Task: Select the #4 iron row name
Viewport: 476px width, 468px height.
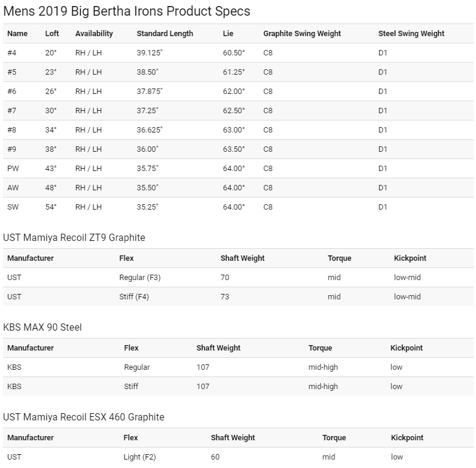Action: tap(12, 53)
